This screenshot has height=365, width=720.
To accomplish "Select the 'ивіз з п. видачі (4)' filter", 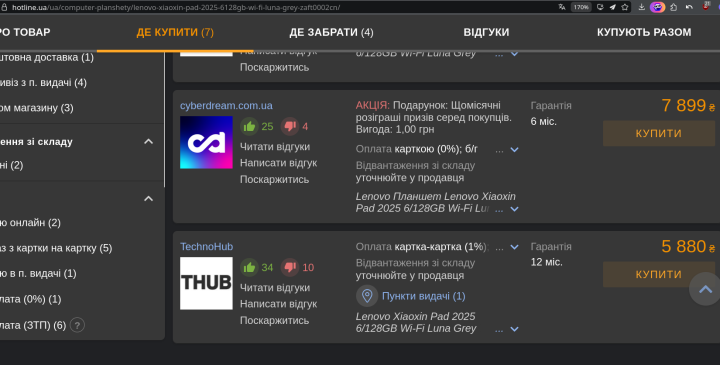I will [43, 83].
